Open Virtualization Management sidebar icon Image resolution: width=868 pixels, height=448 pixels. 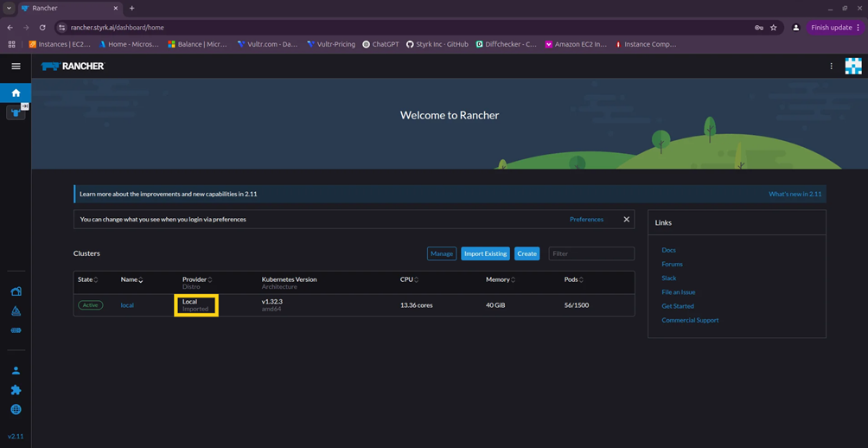16,330
